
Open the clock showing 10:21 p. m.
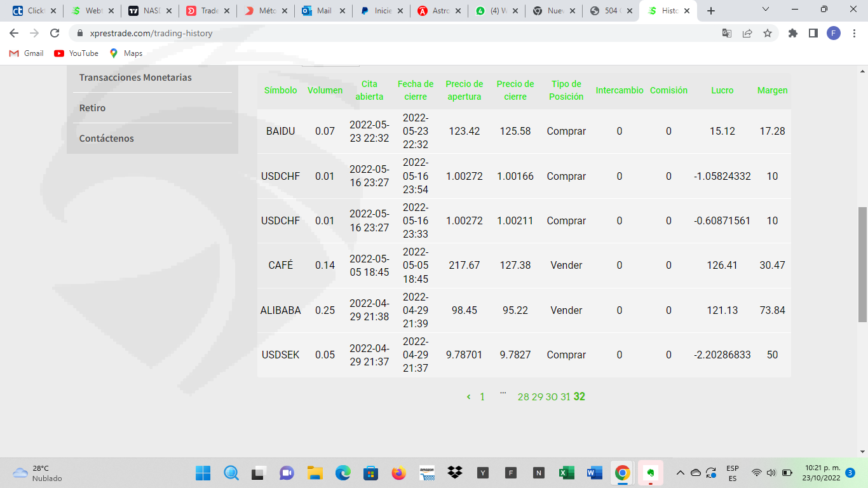coord(821,473)
